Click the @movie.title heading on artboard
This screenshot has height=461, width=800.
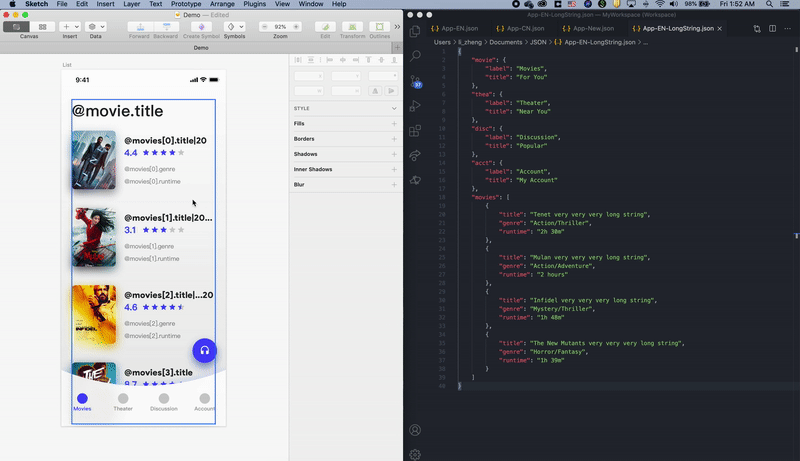coord(117,111)
